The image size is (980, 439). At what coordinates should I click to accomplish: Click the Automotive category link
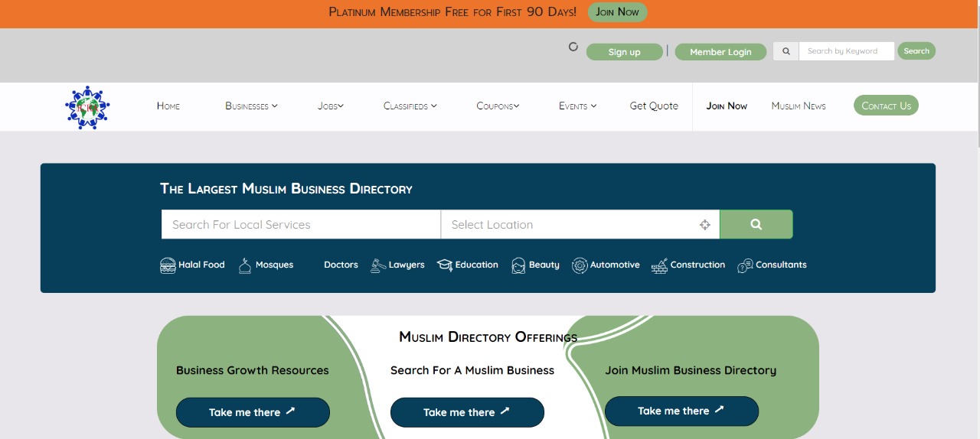pos(615,265)
